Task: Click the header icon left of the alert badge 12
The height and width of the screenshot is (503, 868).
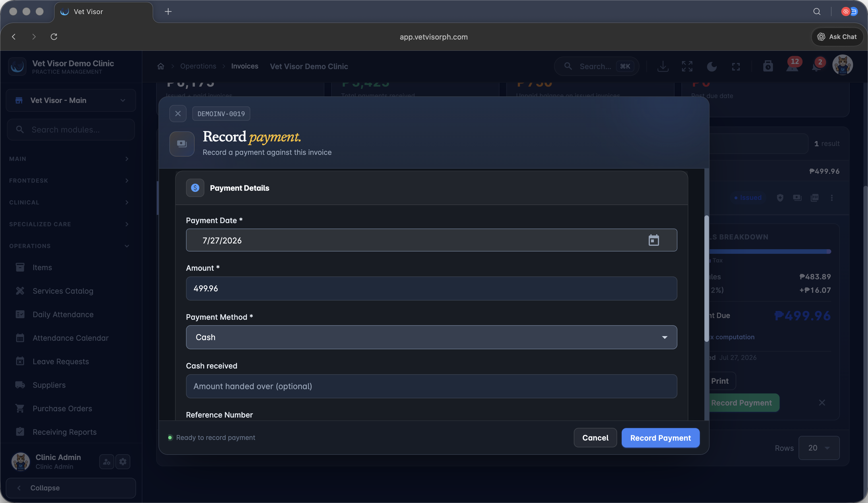Action: pos(768,67)
